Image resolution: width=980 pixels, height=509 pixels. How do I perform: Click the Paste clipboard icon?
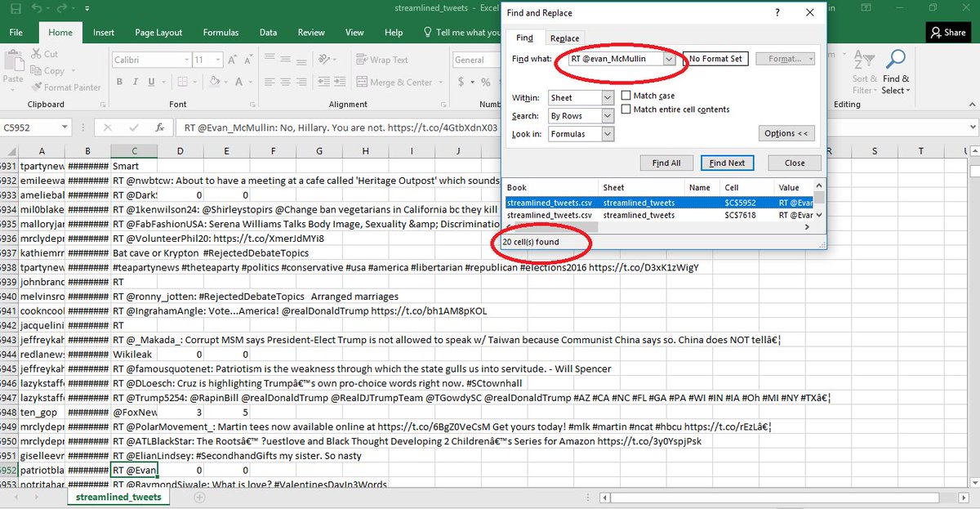coord(13,61)
